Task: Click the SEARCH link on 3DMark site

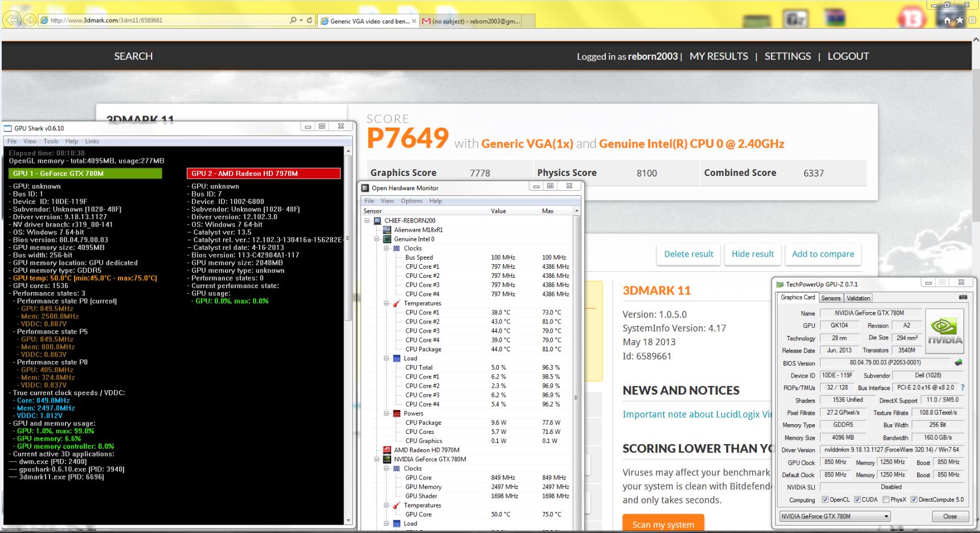Action: (x=133, y=56)
